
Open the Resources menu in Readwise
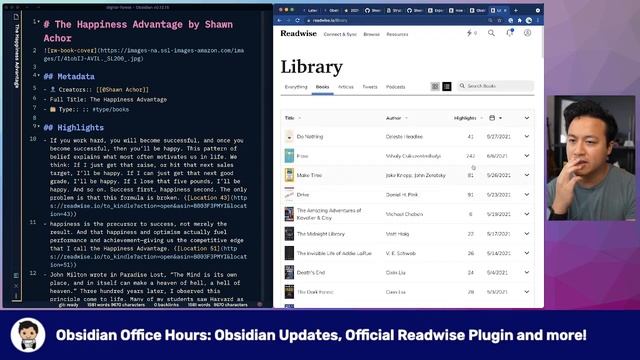pos(397,34)
